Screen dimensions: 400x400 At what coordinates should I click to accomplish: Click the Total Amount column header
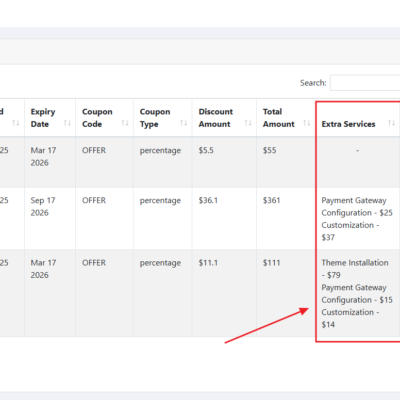[286, 118]
